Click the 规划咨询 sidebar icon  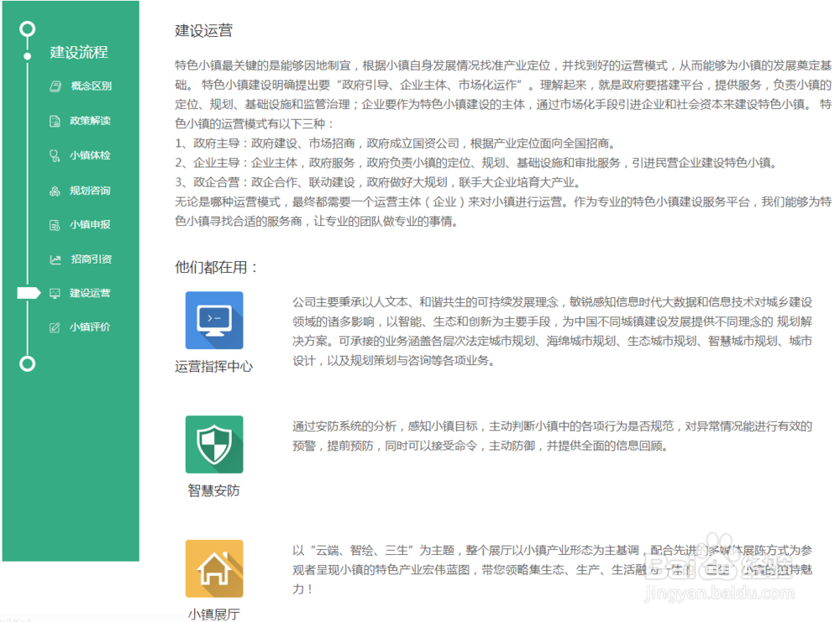tap(55, 191)
